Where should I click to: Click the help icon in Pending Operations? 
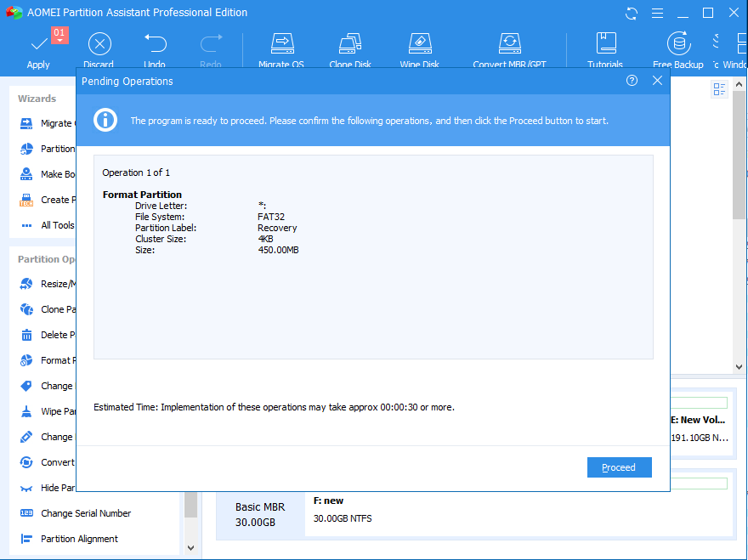point(632,81)
